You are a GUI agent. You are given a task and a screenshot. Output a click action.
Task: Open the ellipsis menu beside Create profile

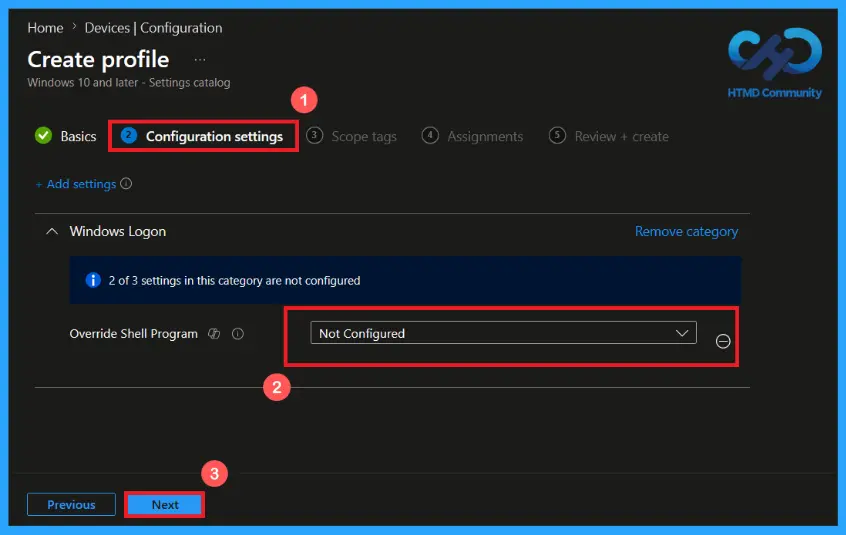200,60
